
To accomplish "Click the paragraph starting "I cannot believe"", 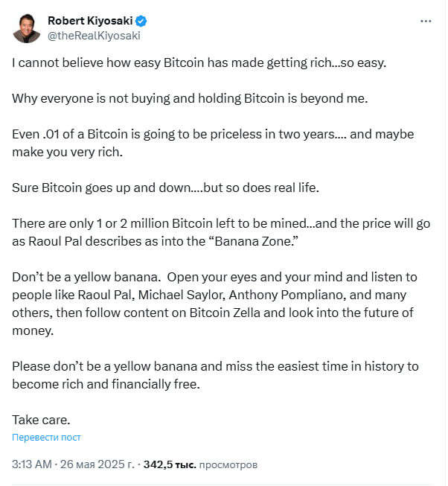I will (x=200, y=63).
